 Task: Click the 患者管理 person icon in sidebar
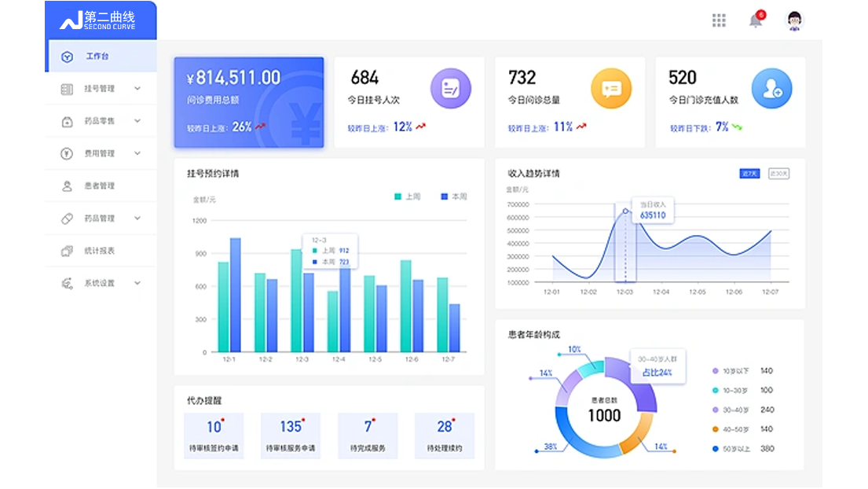click(67, 186)
